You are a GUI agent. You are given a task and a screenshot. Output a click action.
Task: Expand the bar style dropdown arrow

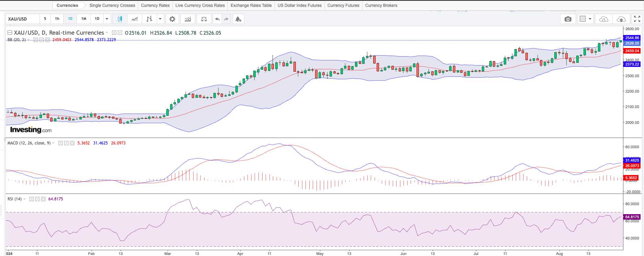point(160,19)
